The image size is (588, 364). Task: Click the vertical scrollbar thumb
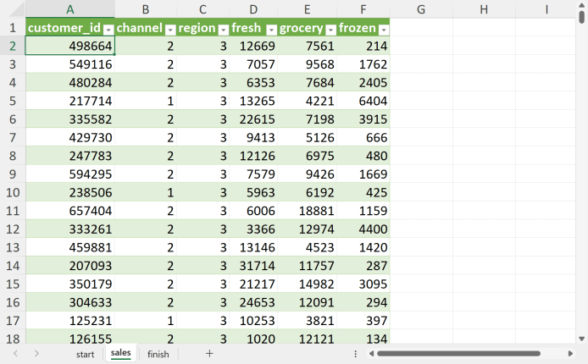(581, 17)
